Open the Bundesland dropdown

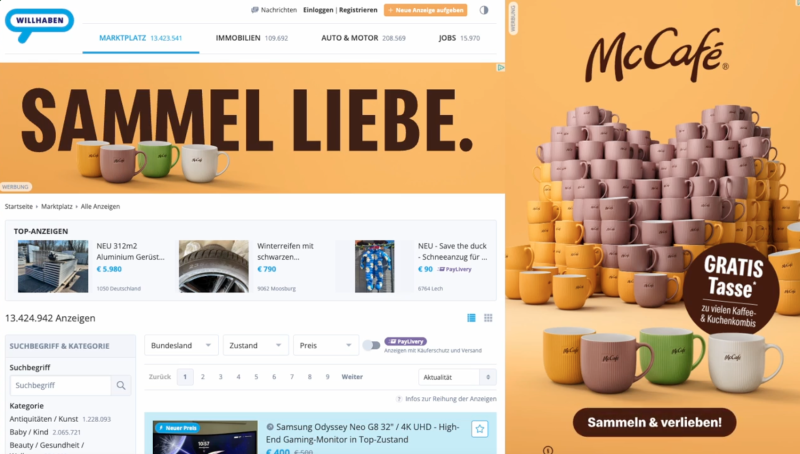(x=182, y=345)
